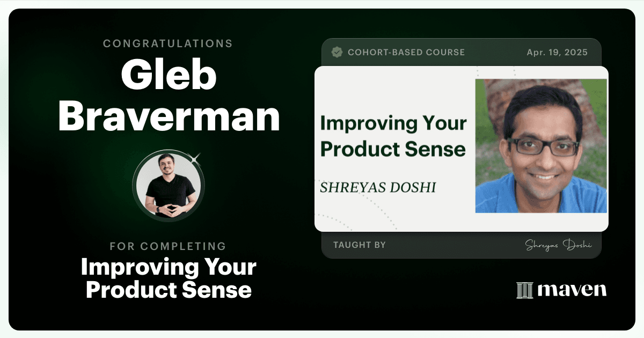Open the instructor photo on the course card
Viewport: 644px width, 338px height.
click(x=541, y=146)
